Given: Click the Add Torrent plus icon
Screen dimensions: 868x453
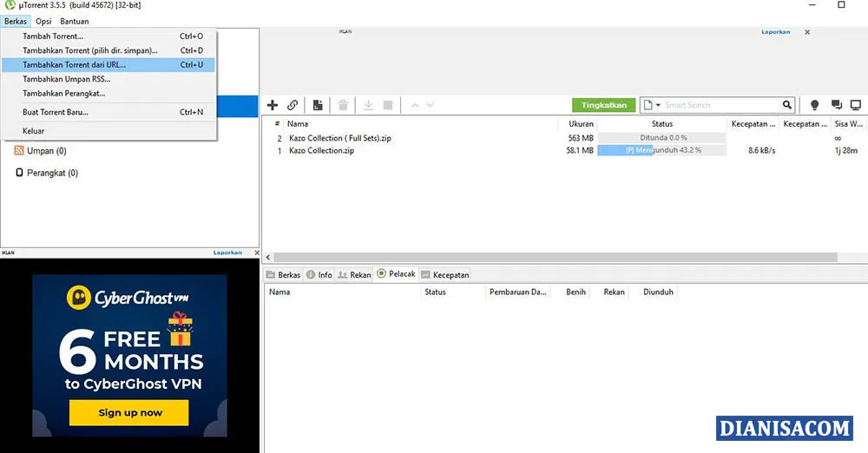Looking at the screenshot, I should pos(273,105).
